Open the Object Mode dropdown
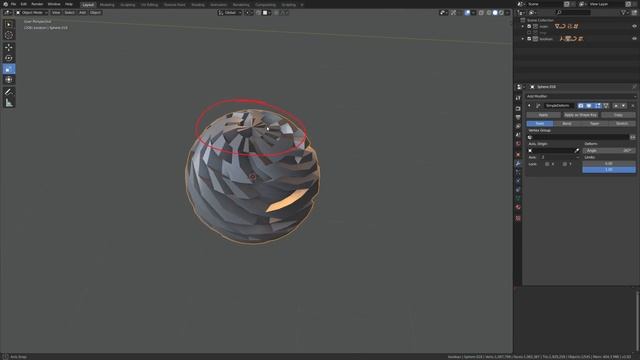Viewport: 640px width, 360px height. point(32,13)
